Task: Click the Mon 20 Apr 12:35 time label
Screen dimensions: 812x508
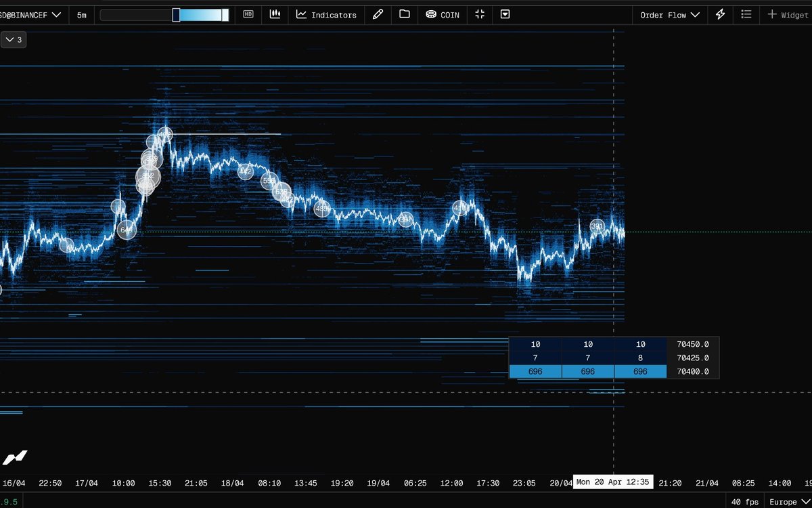Action: pyautogui.click(x=613, y=483)
